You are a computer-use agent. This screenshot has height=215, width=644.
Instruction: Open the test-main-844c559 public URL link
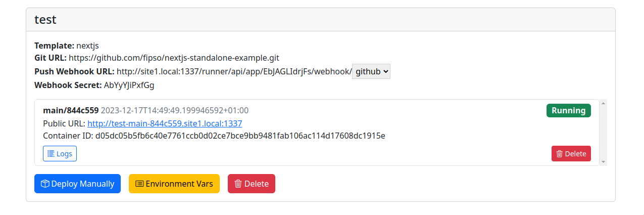tap(165, 123)
